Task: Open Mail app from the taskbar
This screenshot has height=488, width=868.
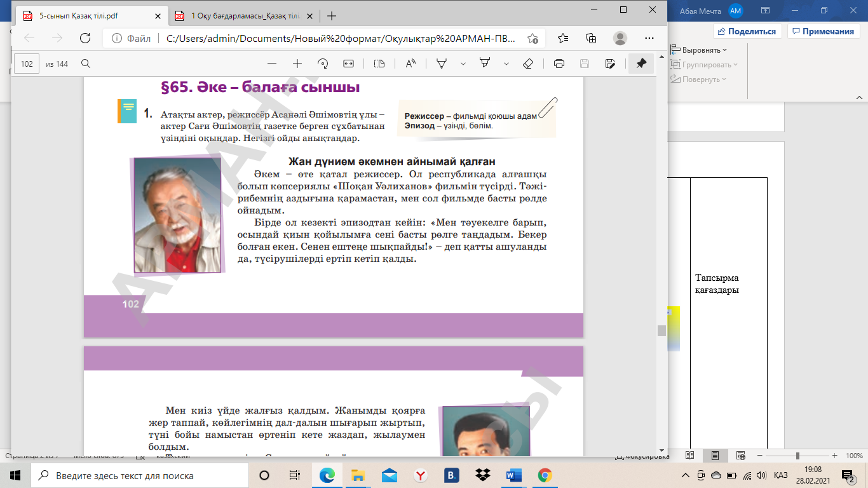Action: [x=390, y=475]
